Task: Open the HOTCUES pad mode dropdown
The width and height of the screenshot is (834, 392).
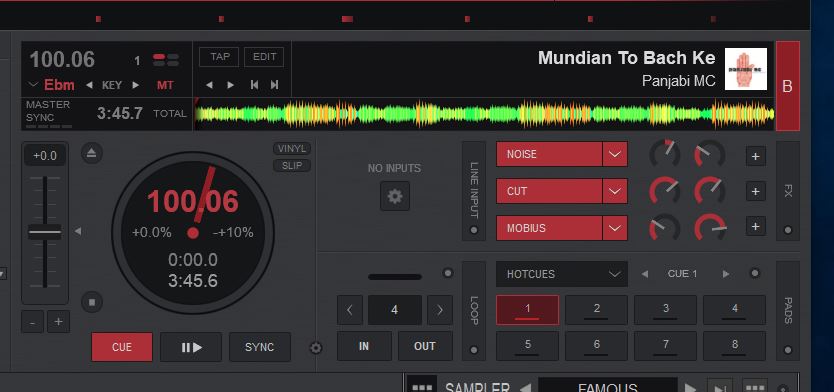Action: point(562,274)
